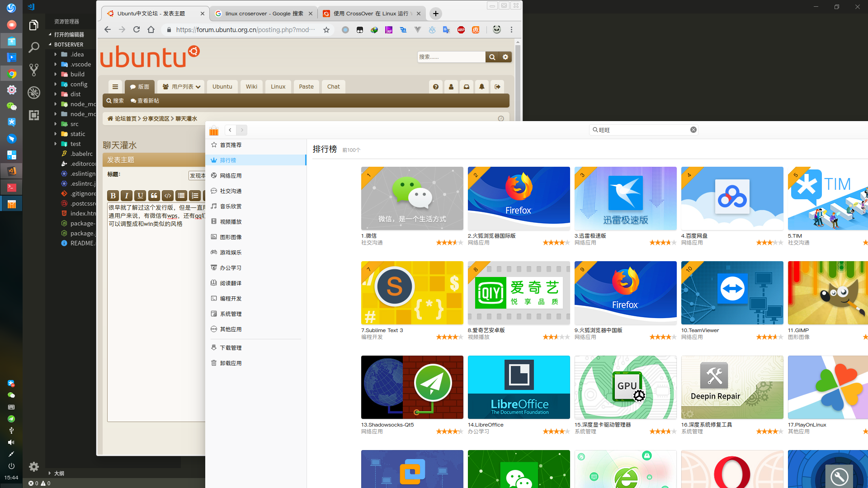Screen dimensions: 868x488
Task: Click the forum hamburger menu icon
Action: 115,87
